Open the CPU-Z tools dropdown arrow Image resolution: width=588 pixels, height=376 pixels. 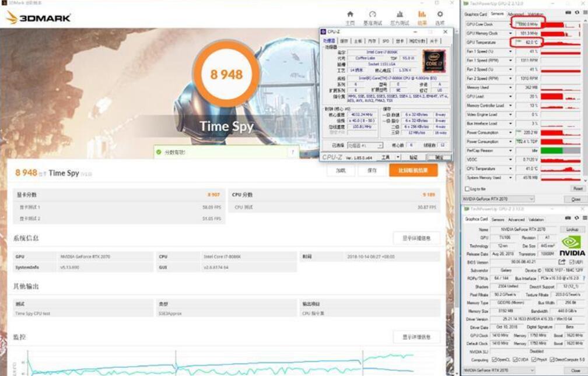[x=398, y=156]
